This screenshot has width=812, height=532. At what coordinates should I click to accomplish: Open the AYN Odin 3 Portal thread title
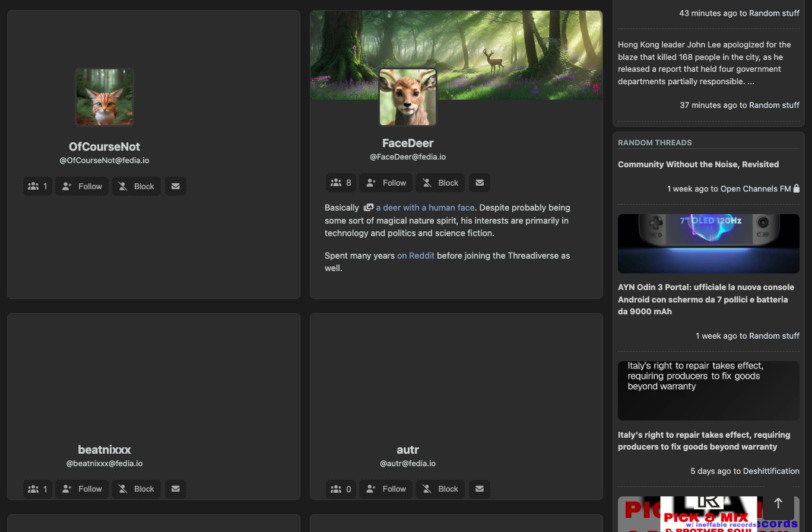(x=706, y=299)
